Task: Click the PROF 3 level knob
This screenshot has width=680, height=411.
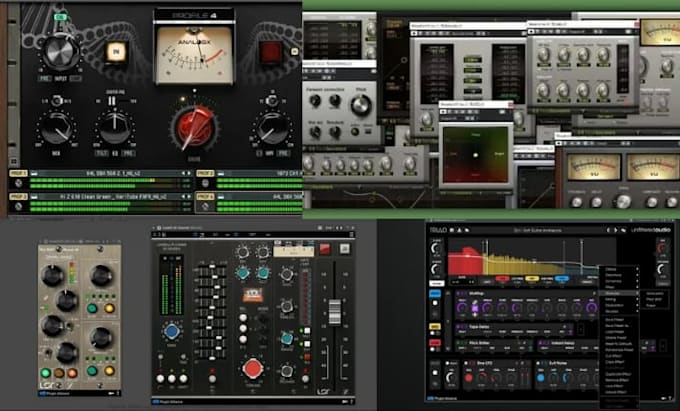Action: point(18,206)
